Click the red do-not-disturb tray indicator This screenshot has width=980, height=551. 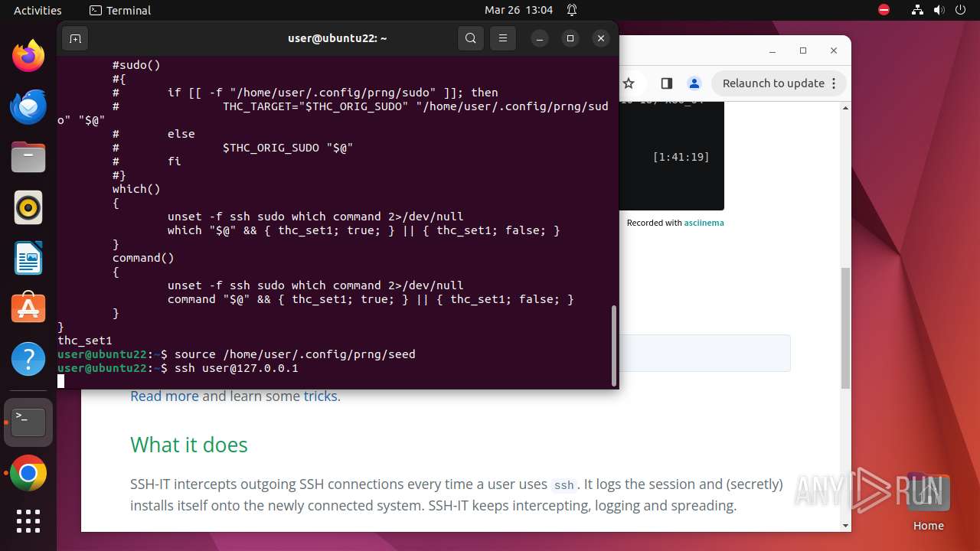pyautogui.click(x=884, y=10)
